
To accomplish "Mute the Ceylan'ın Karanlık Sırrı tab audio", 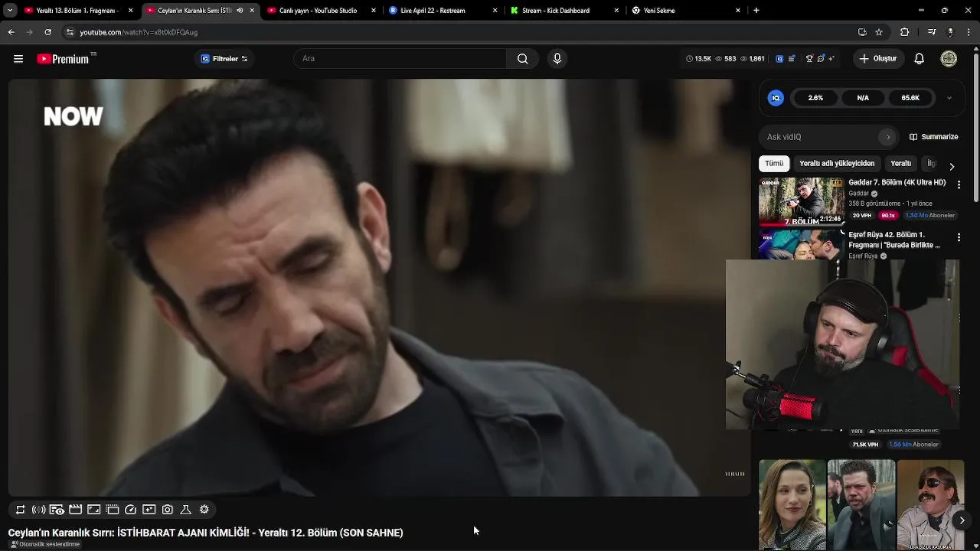I will 240,11.
